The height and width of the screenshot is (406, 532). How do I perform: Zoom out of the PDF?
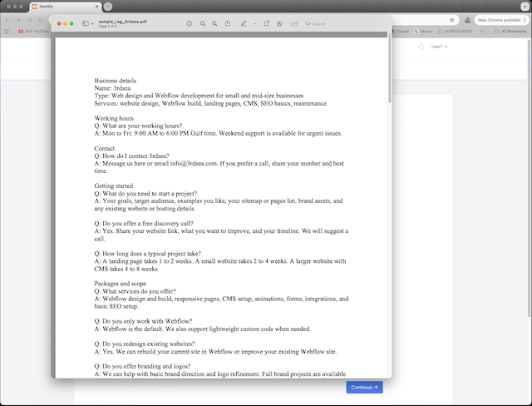click(203, 23)
